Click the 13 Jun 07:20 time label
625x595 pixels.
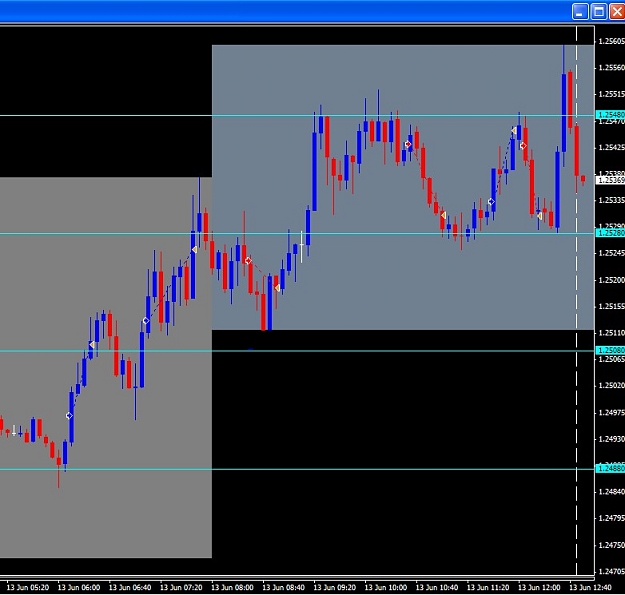[x=181, y=587]
